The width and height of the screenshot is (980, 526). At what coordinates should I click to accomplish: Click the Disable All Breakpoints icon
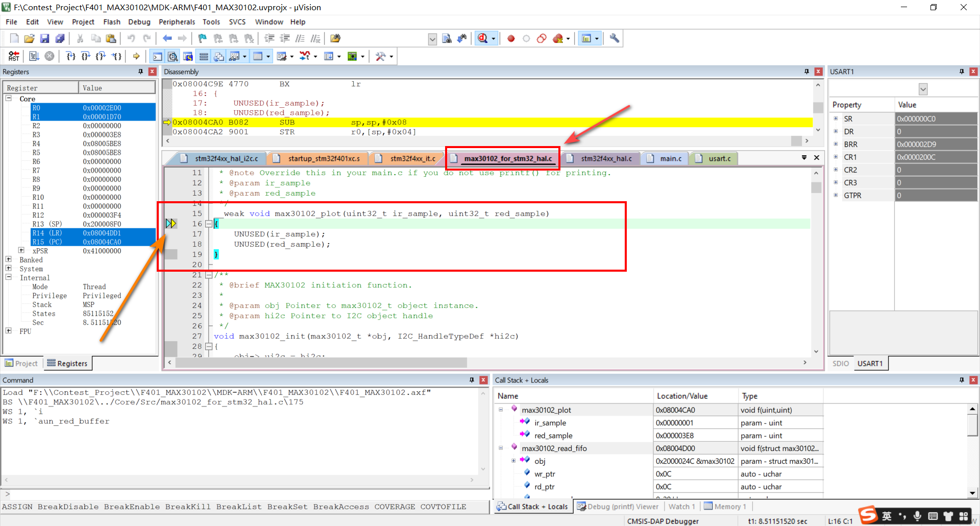coord(542,38)
